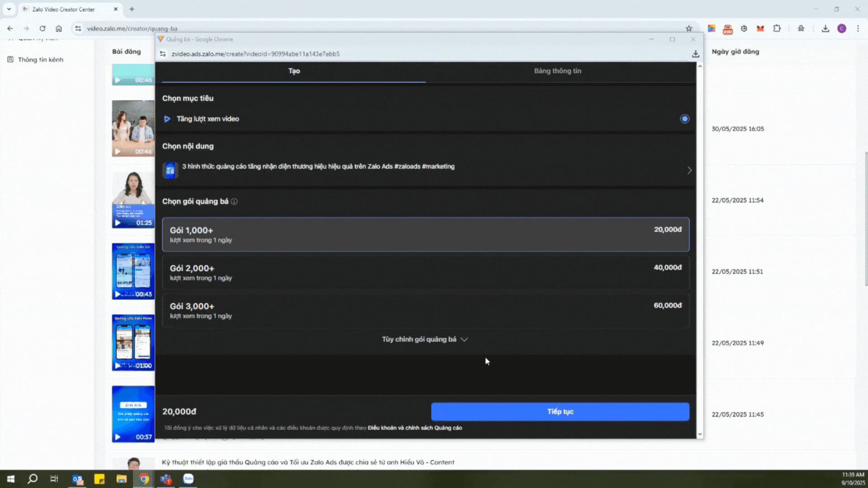Click the browser home icon
This screenshot has height=488, width=868.
pos(59,28)
